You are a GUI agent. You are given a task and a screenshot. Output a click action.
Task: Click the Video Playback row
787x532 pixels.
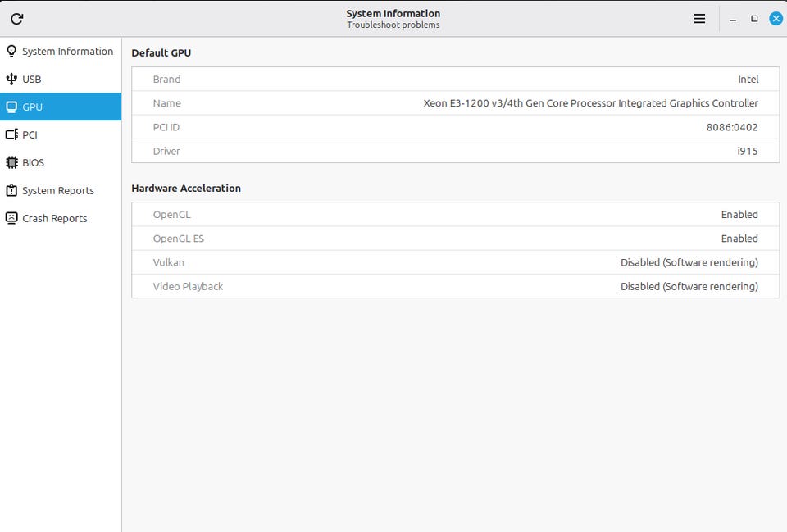point(455,287)
